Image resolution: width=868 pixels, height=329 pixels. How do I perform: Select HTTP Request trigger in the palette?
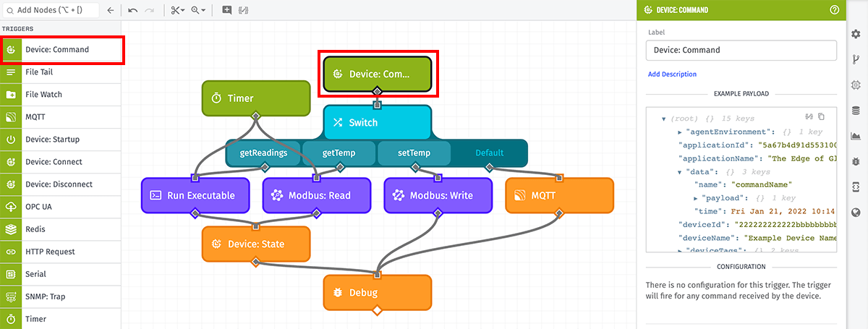click(61, 252)
